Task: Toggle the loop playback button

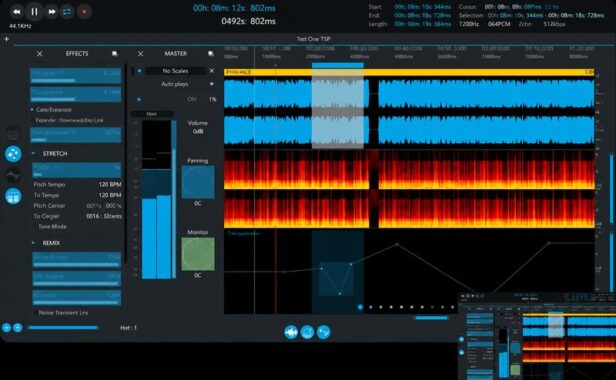Action: pyautogui.click(x=67, y=12)
